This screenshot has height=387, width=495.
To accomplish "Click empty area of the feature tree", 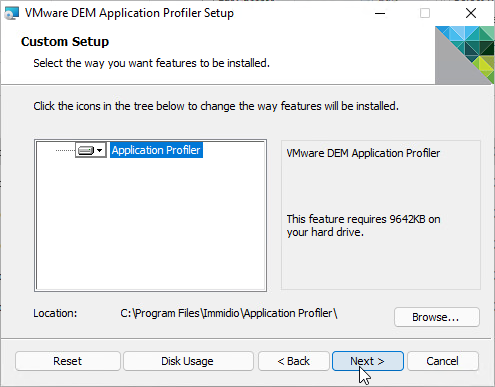I will 151,227.
